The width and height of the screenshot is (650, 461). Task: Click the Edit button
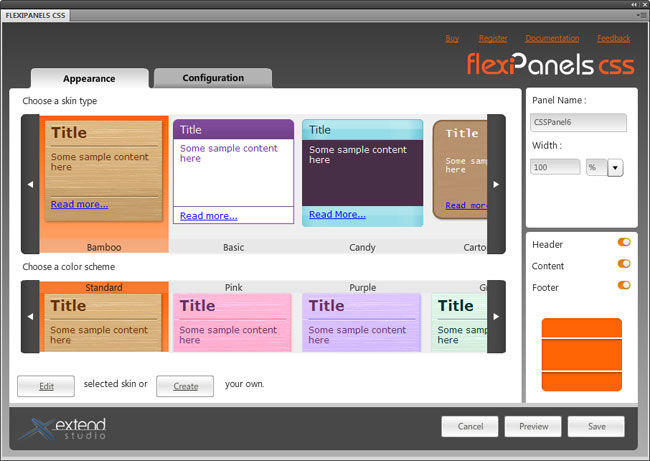(46, 386)
